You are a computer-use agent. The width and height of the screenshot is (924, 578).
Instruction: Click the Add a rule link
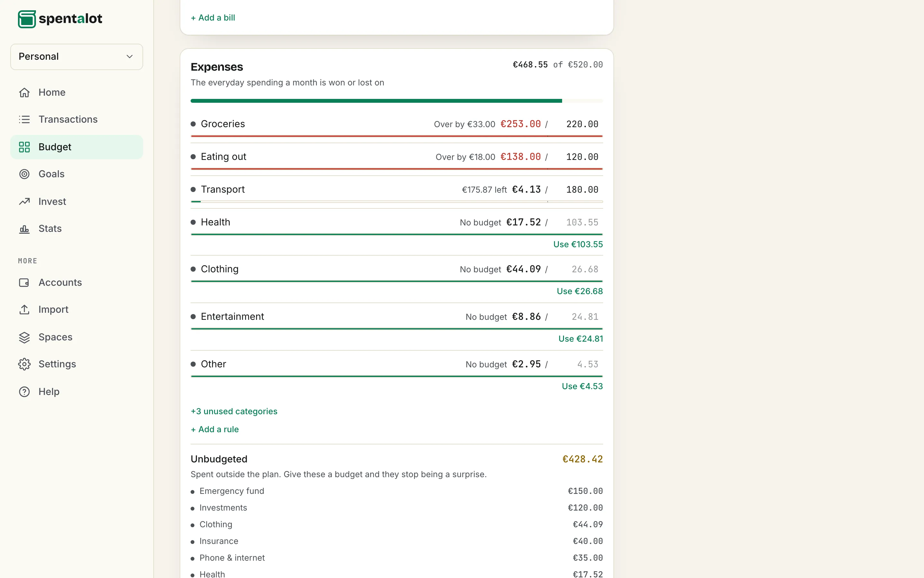pos(215,429)
